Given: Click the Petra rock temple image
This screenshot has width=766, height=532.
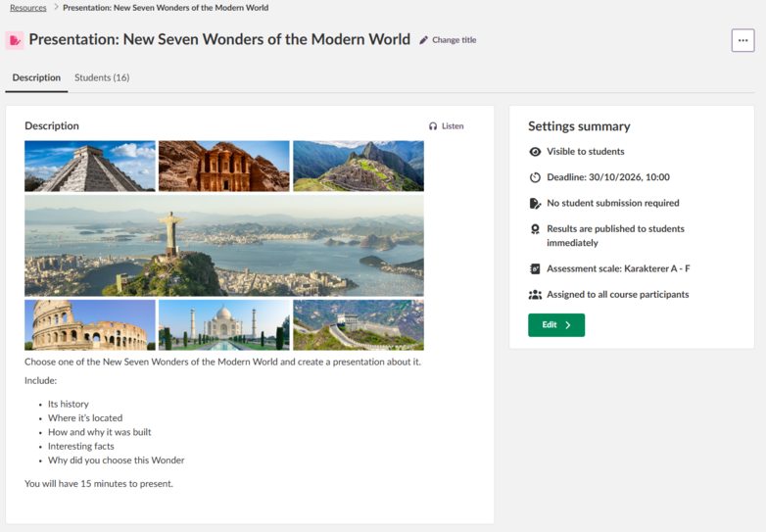Looking at the screenshot, I should (223, 167).
